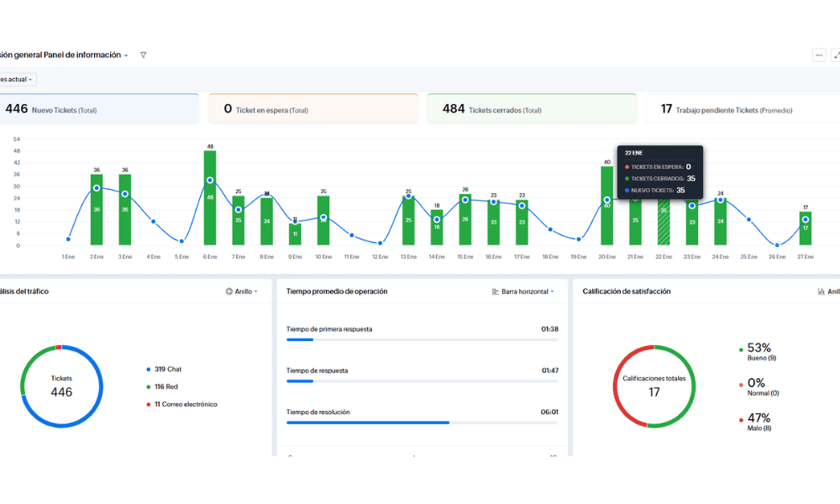Open the current month period dropdown

(17, 80)
